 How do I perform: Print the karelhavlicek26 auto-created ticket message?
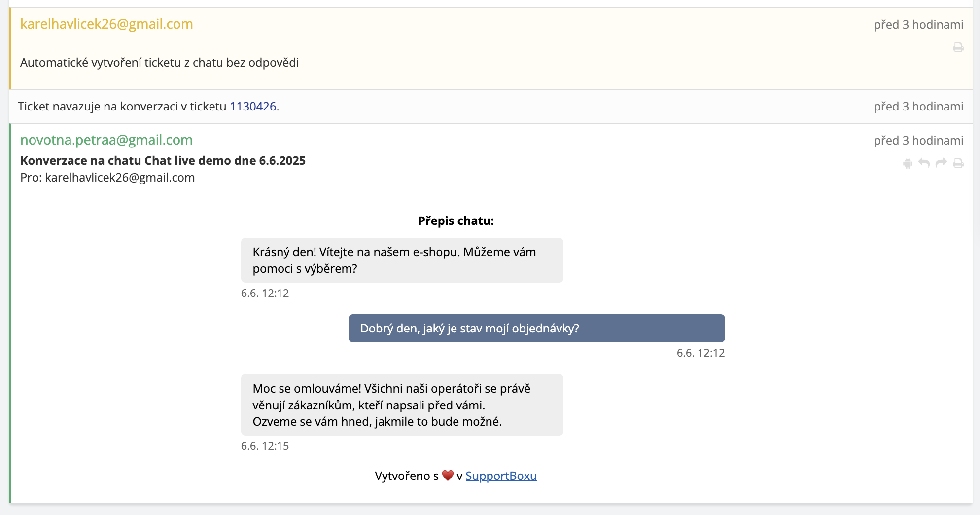tap(958, 47)
